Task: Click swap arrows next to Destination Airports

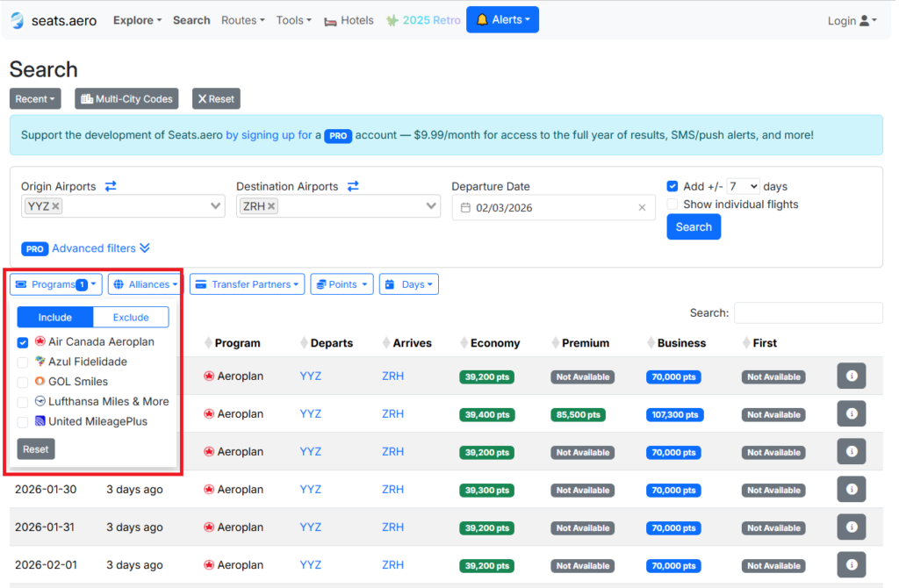Action: (353, 186)
